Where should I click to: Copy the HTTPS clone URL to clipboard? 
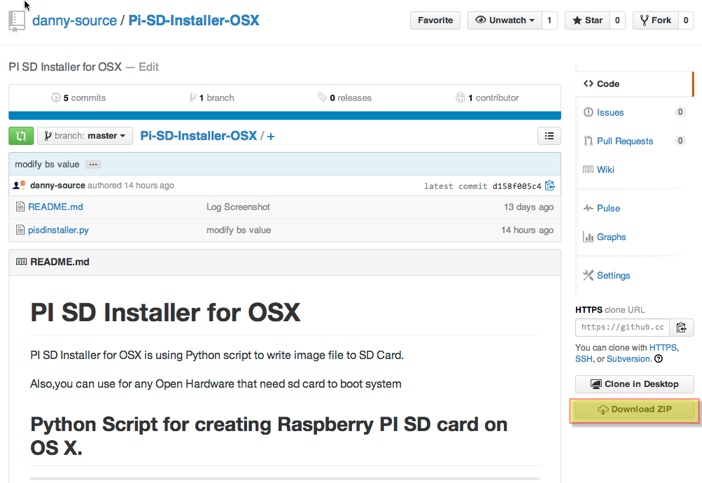tap(682, 327)
